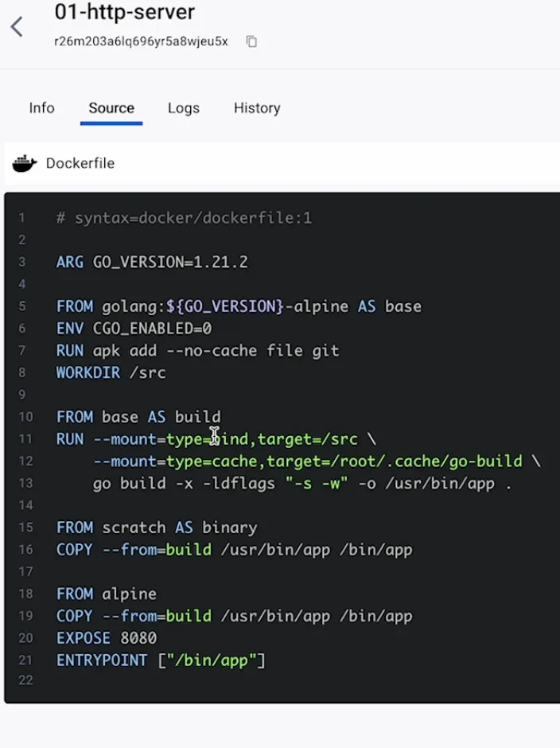The width and height of the screenshot is (560, 748).
Task: Click the Docker whale icon beside Dockerfile
Action: point(25,163)
